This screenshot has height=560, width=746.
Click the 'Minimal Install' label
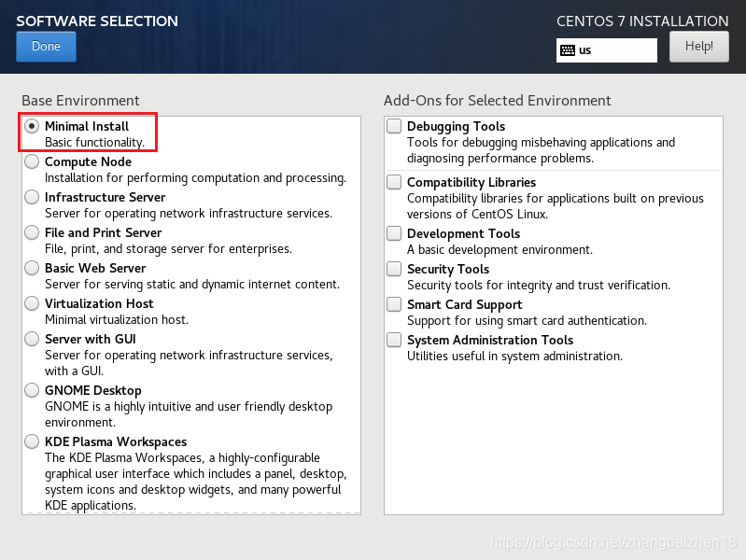pyautogui.click(x=87, y=126)
